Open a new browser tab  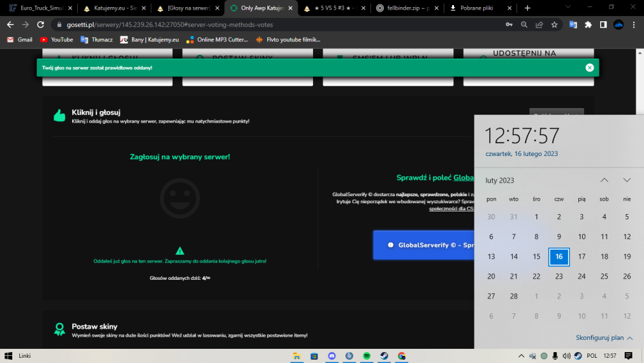(x=527, y=8)
